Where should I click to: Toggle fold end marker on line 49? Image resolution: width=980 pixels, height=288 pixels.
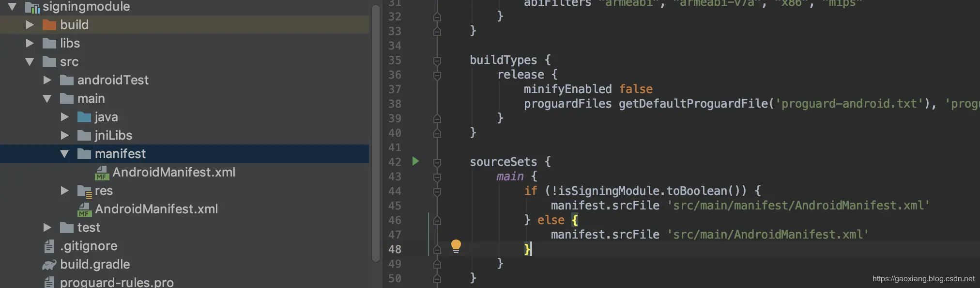[437, 264]
